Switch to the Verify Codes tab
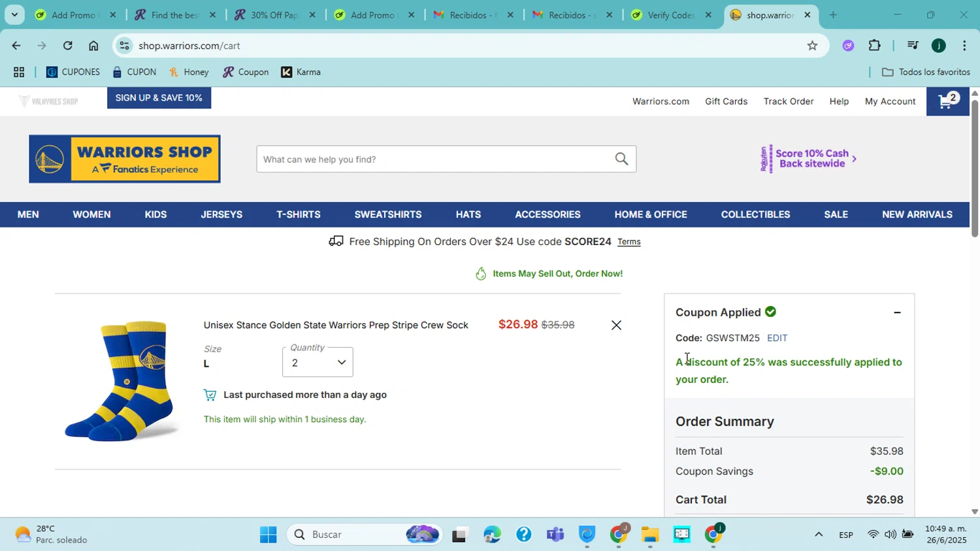 (670, 15)
